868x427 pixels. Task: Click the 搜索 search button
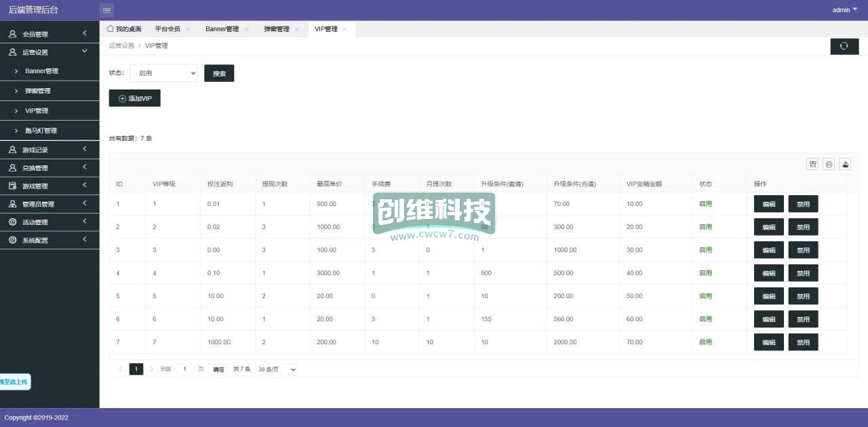click(219, 73)
